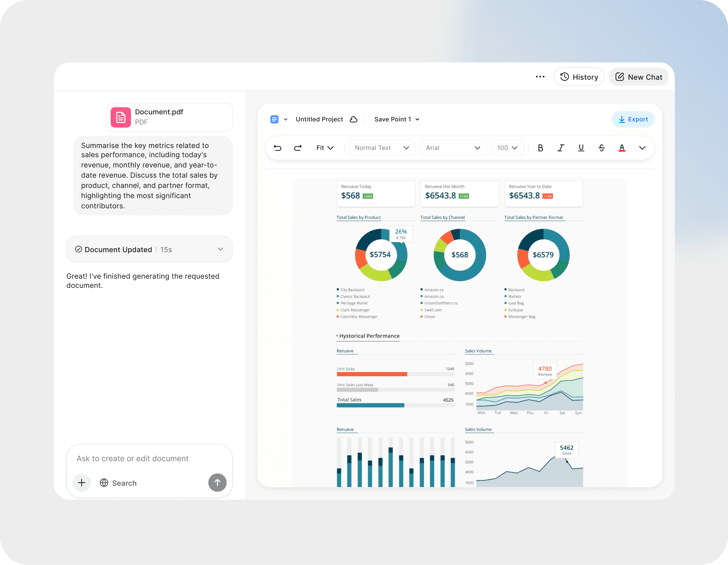This screenshot has height=565, width=728.
Task: Click the ask to create document input field
Action: [132, 459]
